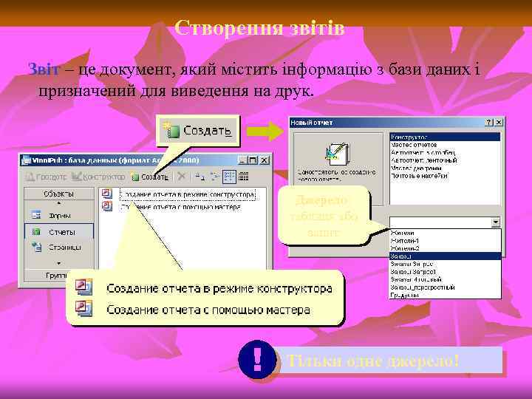Image resolution: width=532 pixels, height=399 pixels.
Task: Click the delete X icon in database toolbar
Action: (182, 176)
